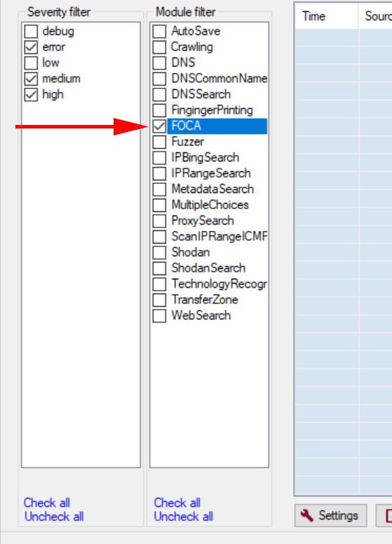This screenshot has width=392, height=544.
Task: Tick the checkbox beside Shodan module
Action: coord(159,252)
